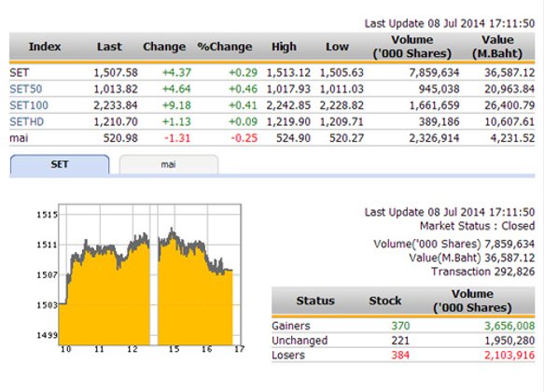Select the High column header
The height and width of the screenshot is (392, 544).
[x=284, y=47]
